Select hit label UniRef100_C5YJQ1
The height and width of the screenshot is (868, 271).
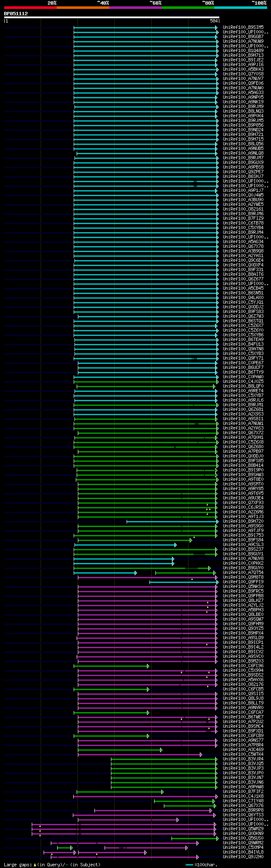click(243, 302)
